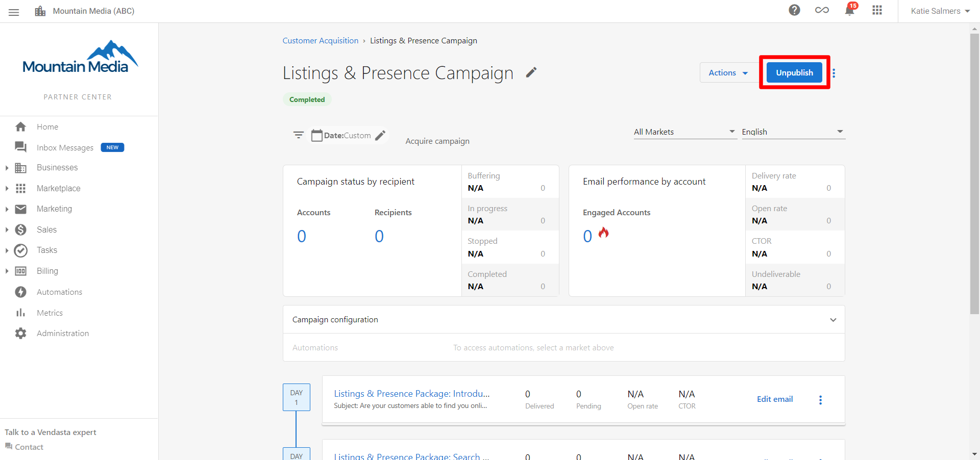Click the Marketplace grid icon
The width and height of the screenshot is (980, 460).
pyautogui.click(x=20, y=189)
